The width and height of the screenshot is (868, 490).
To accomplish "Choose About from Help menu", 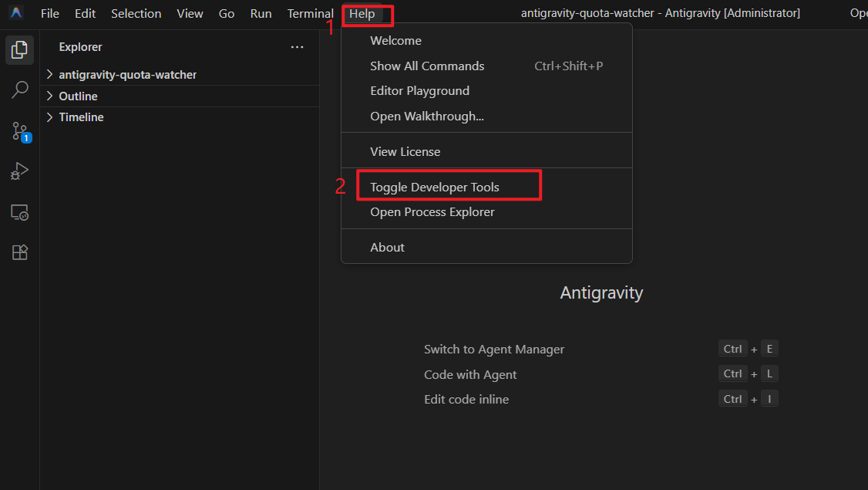I will (x=486, y=247).
